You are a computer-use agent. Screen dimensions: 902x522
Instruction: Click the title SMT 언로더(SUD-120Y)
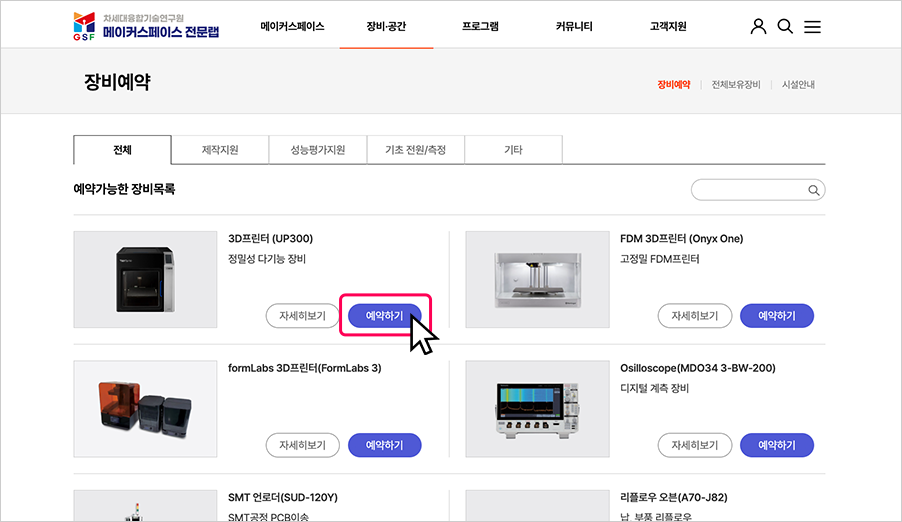click(283, 498)
